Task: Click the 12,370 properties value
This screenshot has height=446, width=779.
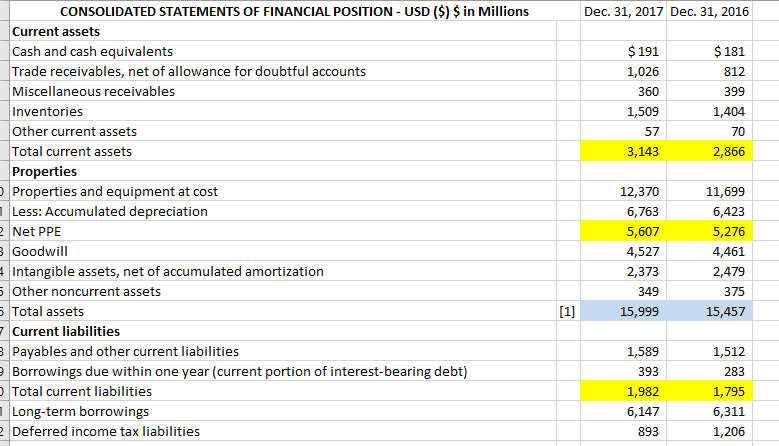Action: pyautogui.click(x=639, y=191)
